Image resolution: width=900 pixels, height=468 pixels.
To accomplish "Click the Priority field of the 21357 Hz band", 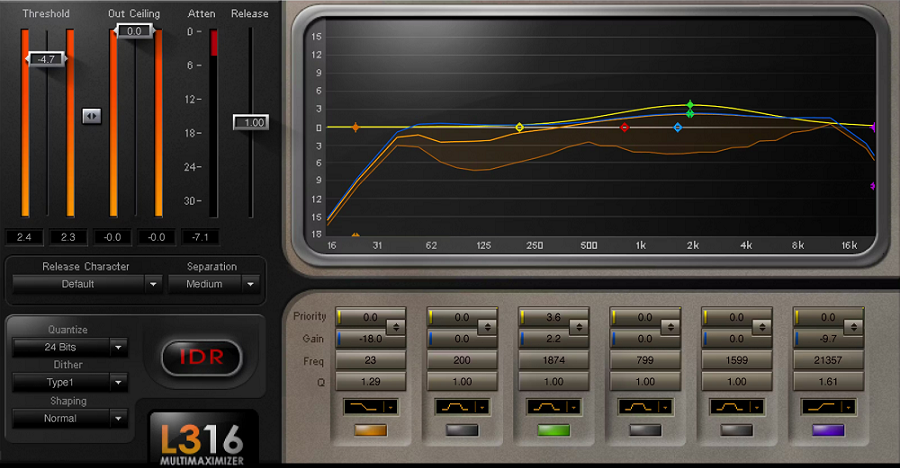I will coord(828,317).
